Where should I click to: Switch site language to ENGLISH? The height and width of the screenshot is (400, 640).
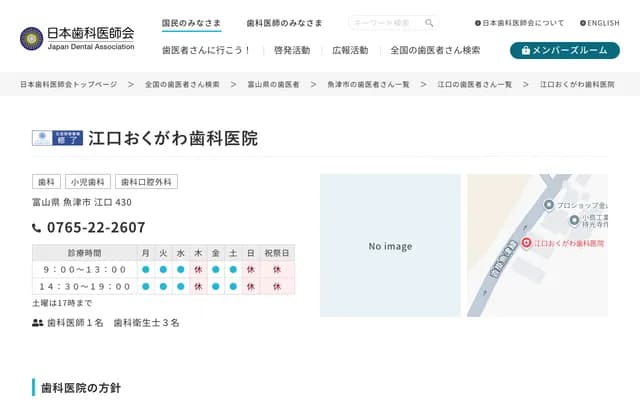point(599,22)
